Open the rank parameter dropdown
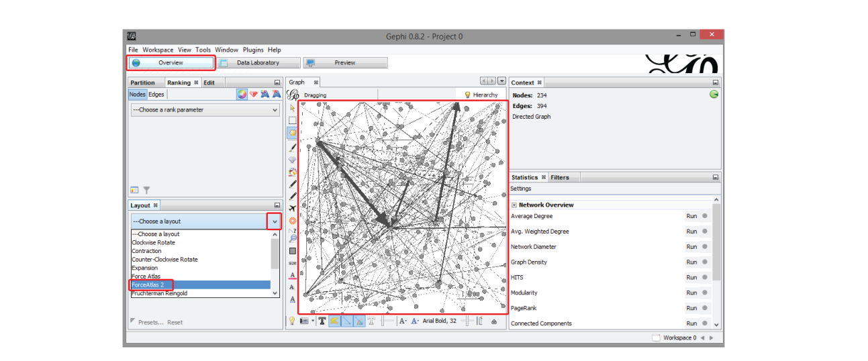 205,110
